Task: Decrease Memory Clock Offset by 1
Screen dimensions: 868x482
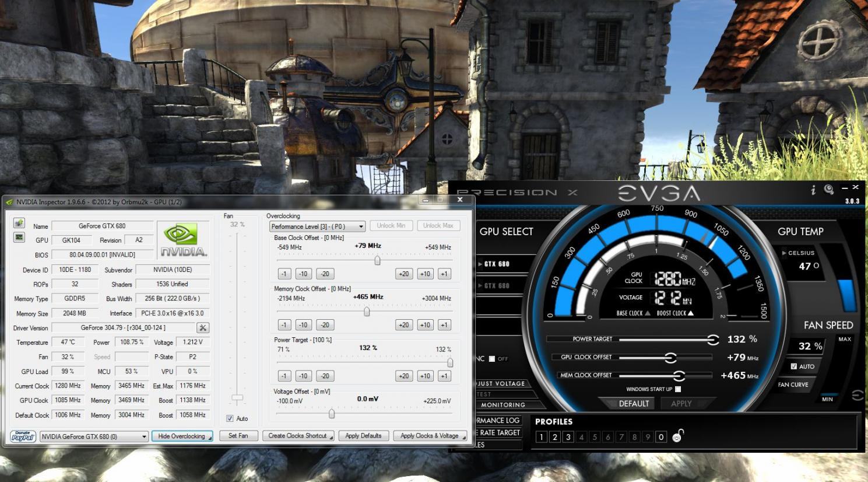Action: coord(284,325)
